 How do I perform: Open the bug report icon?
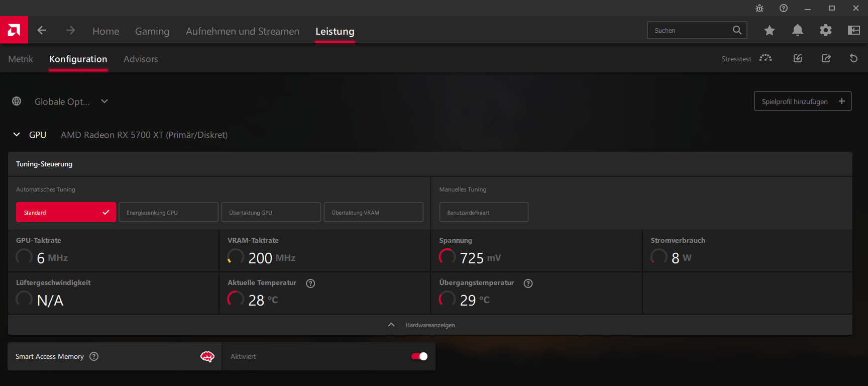coord(759,8)
